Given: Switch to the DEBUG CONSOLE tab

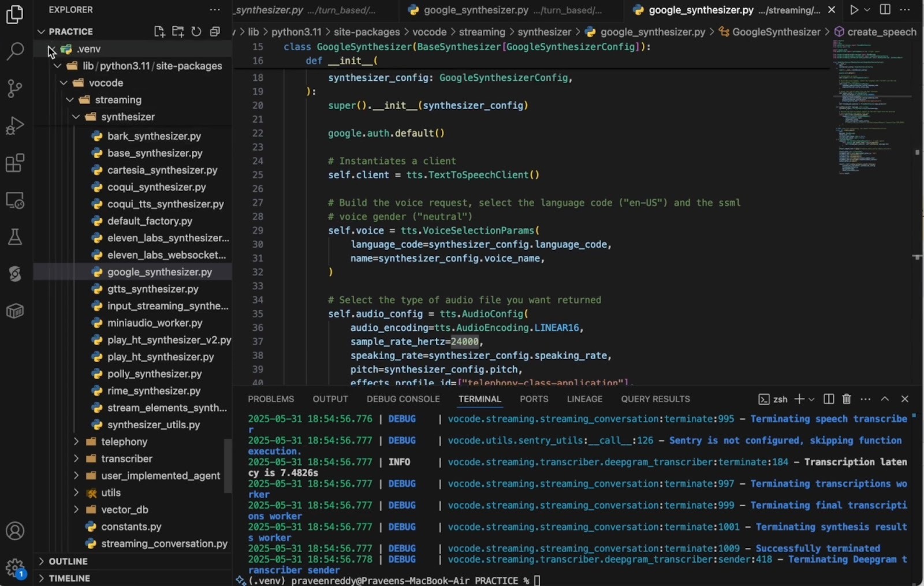Looking at the screenshot, I should [403, 399].
